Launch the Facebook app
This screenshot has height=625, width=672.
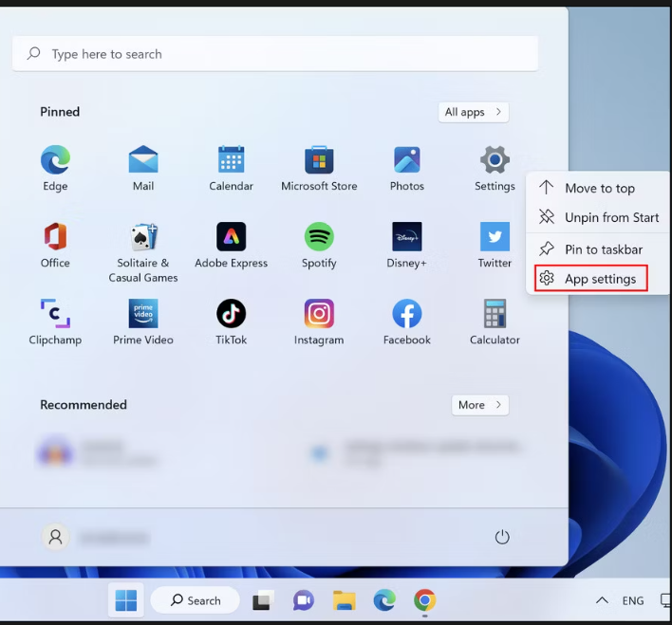(x=407, y=322)
